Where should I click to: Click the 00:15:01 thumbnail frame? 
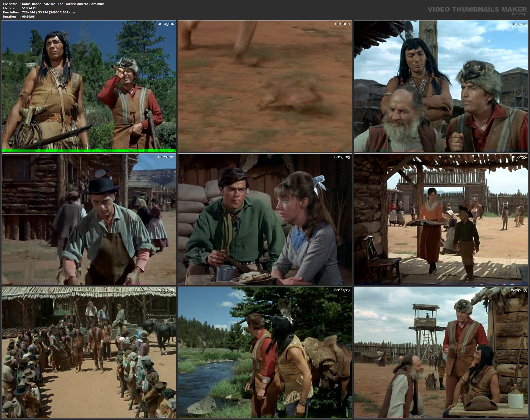pyautogui.click(x=441, y=86)
